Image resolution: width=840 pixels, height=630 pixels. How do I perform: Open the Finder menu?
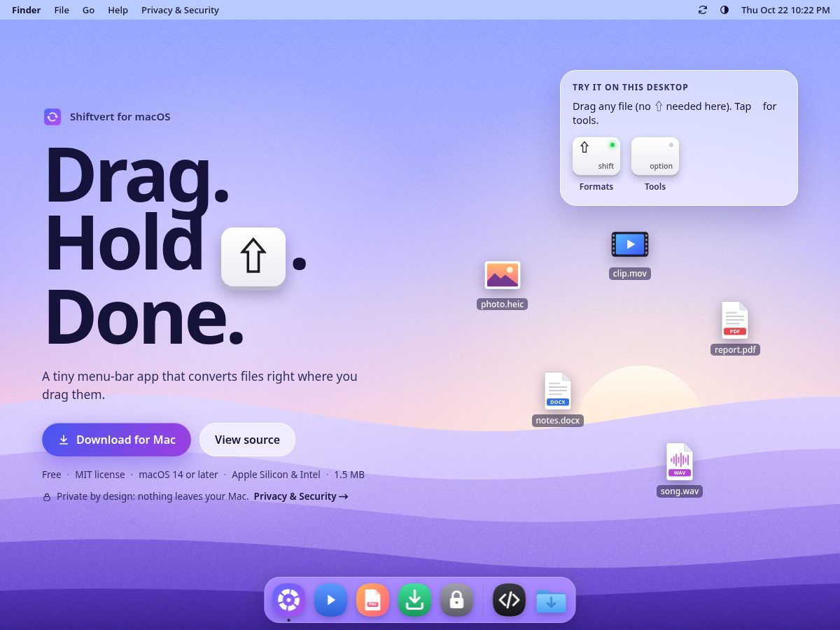(x=27, y=10)
